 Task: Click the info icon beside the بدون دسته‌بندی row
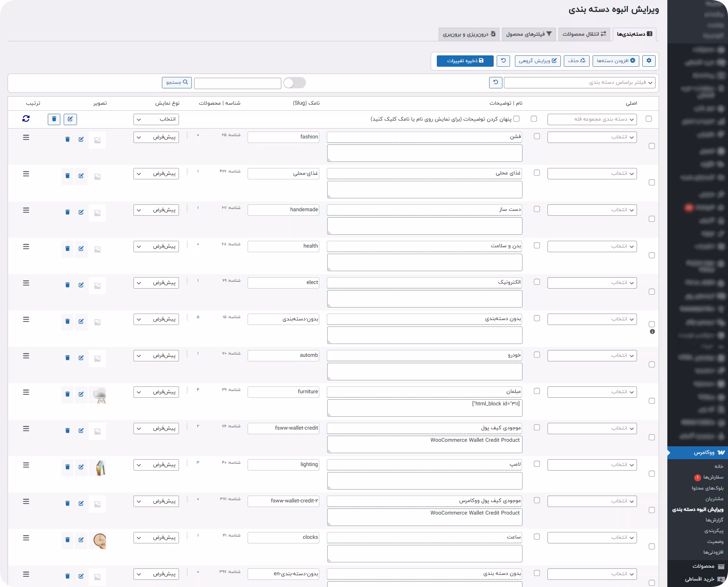point(652,331)
